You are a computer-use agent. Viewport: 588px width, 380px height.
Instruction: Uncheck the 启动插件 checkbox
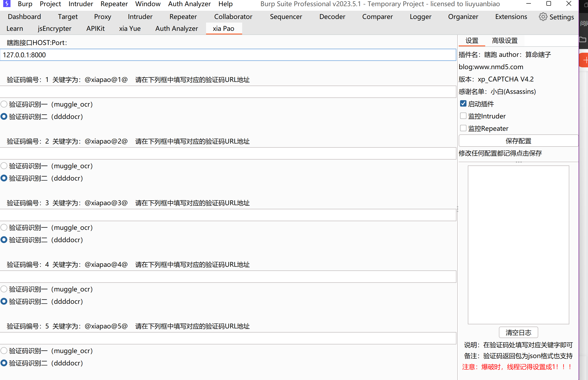463,104
